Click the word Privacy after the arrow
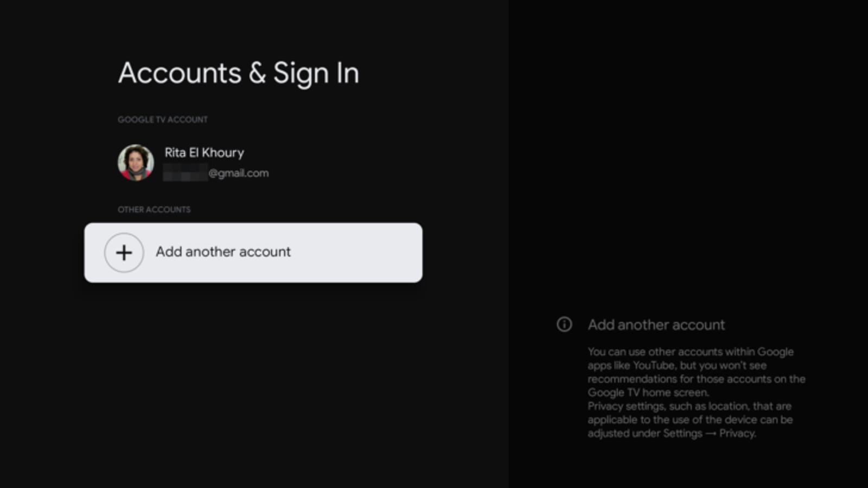Image resolution: width=868 pixels, height=488 pixels. point(737,434)
